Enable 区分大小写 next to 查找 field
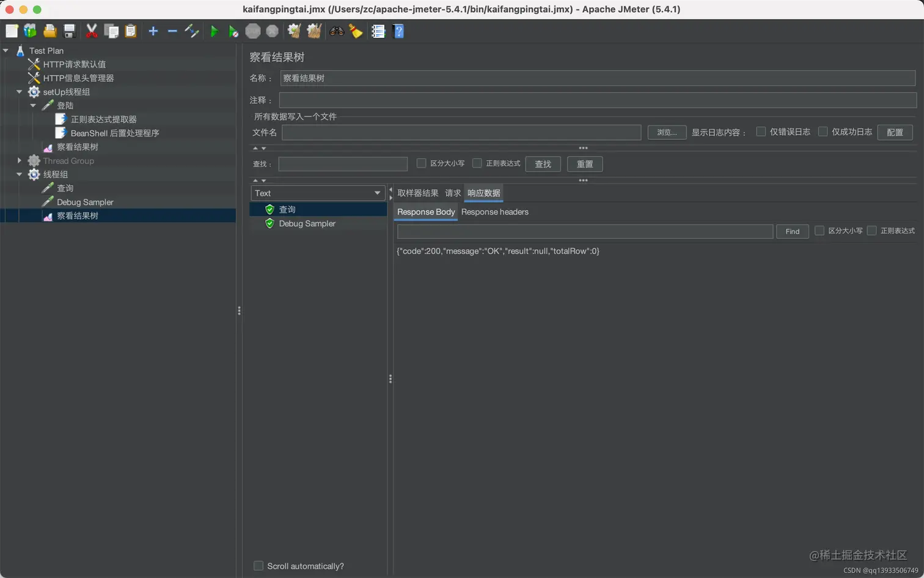This screenshot has width=924, height=578. tap(421, 163)
